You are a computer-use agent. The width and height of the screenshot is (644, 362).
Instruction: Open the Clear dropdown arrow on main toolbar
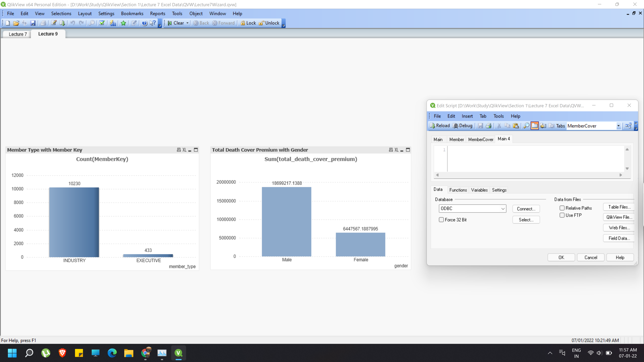[x=188, y=23]
